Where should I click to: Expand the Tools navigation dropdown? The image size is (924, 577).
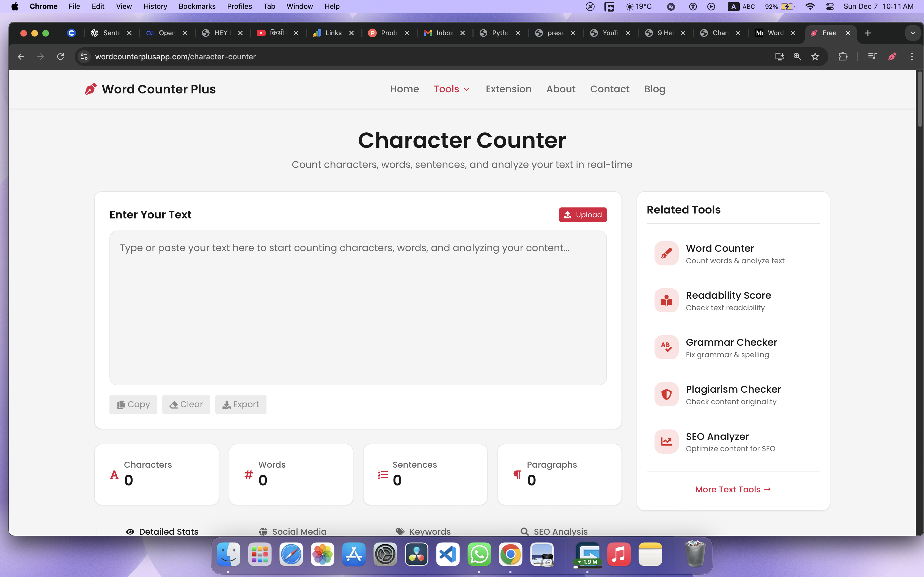(451, 89)
